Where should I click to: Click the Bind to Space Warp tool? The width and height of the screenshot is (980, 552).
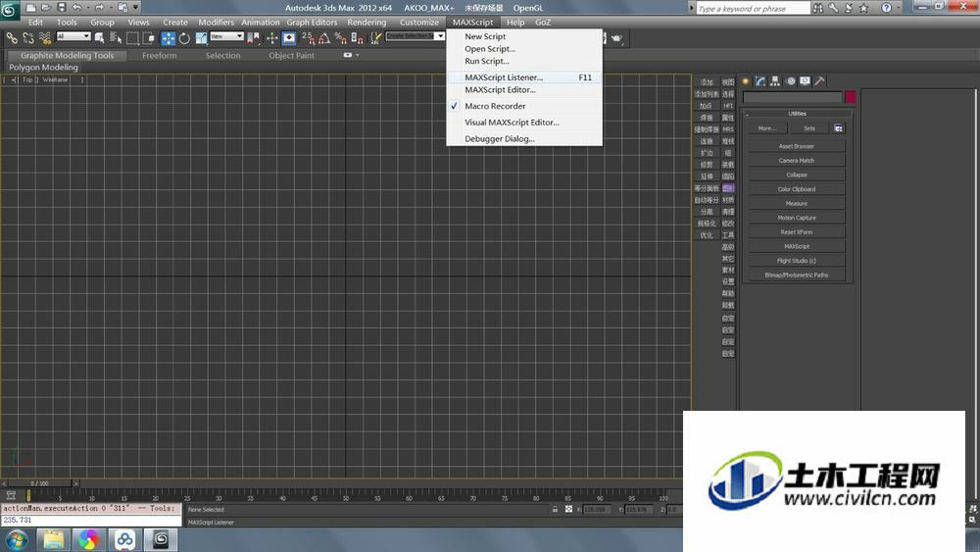[x=44, y=38]
